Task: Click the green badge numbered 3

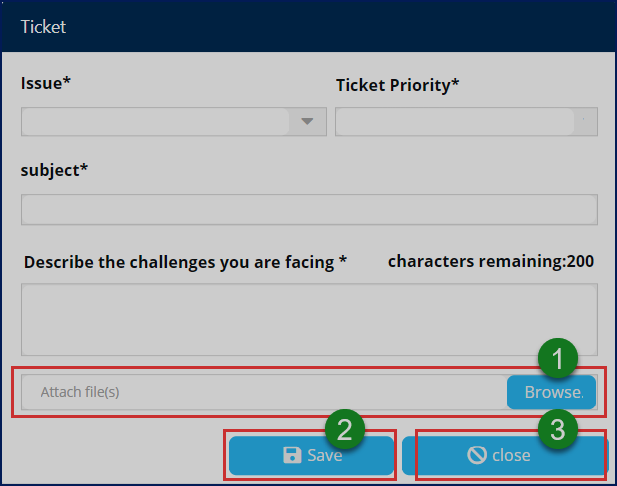Action: click(x=558, y=431)
